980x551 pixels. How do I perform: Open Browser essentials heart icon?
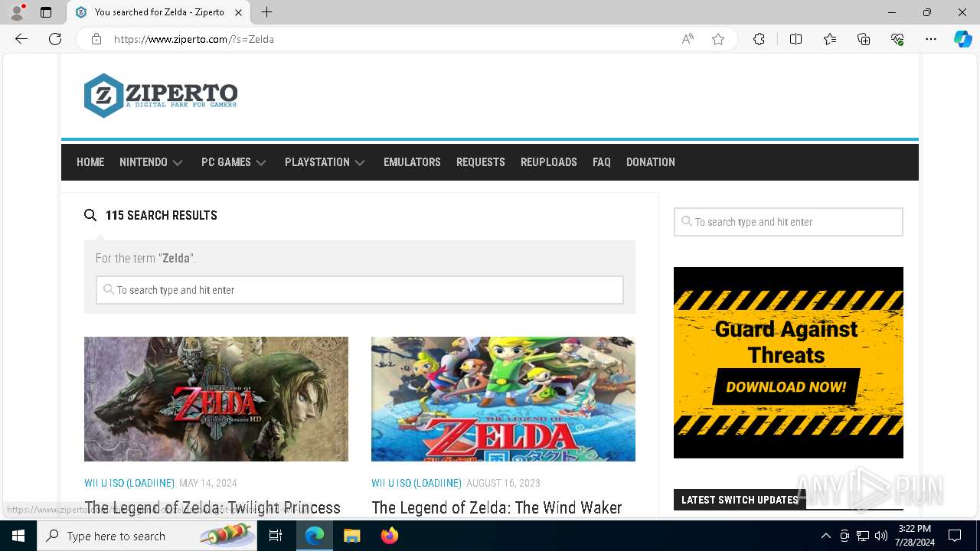(x=897, y=39)
